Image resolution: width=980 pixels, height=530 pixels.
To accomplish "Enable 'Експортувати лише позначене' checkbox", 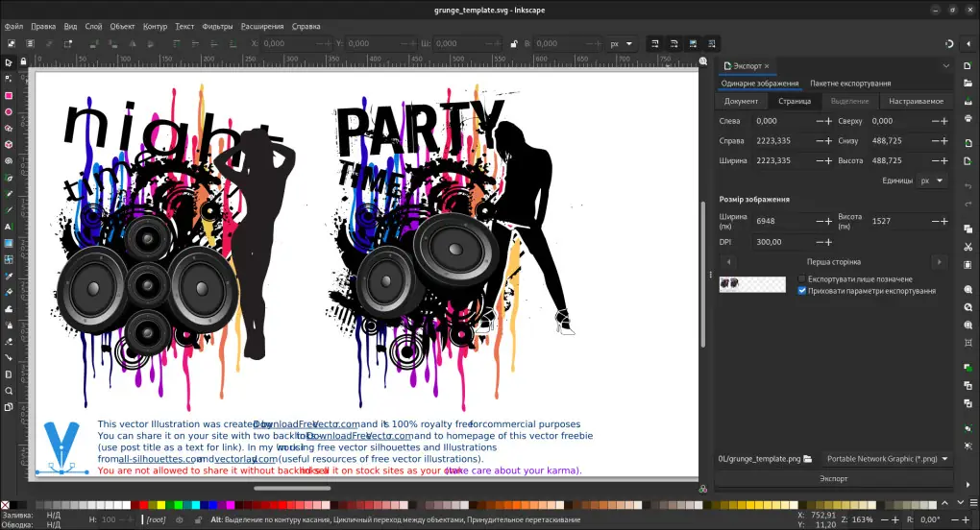I will coord(802,279).
